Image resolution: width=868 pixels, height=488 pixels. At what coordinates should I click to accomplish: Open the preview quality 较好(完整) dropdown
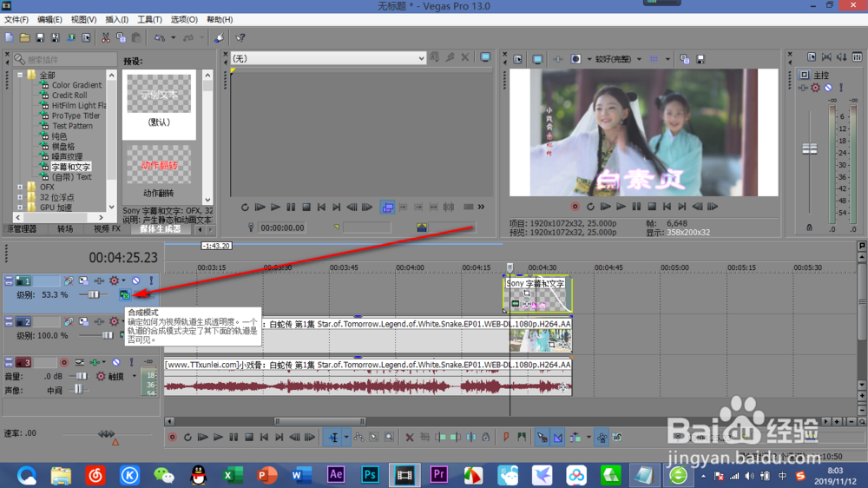coord(639,59)
